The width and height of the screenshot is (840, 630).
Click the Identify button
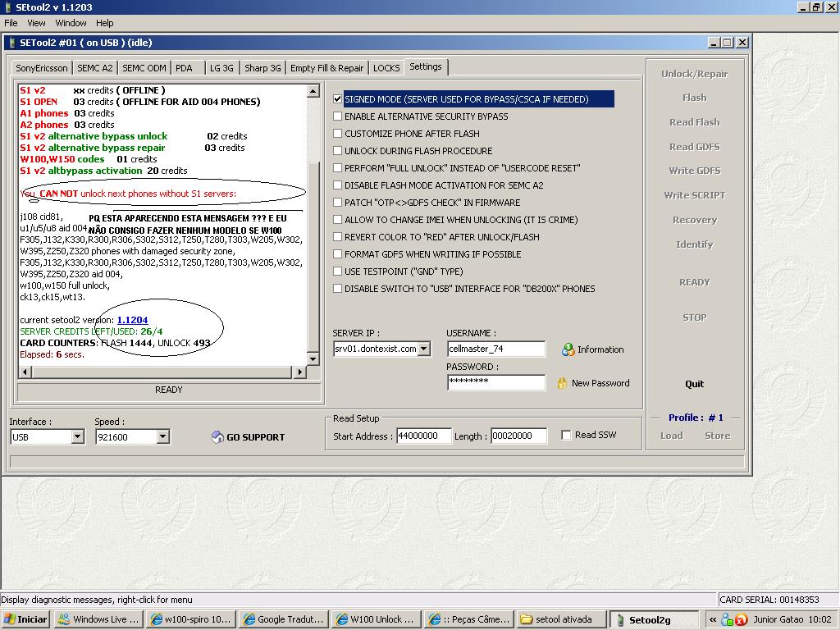(694, 244)
